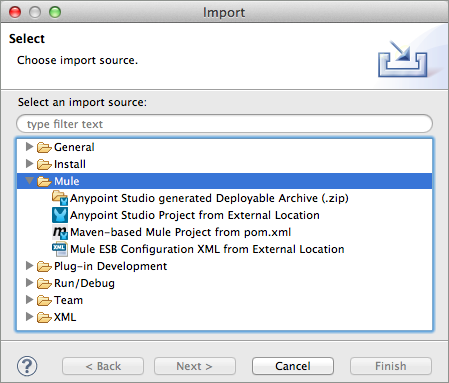Screen dimensions: 449x383
Task: Select Maven-based Mule Project from pom.xml
Action: (x=180, y=232)
